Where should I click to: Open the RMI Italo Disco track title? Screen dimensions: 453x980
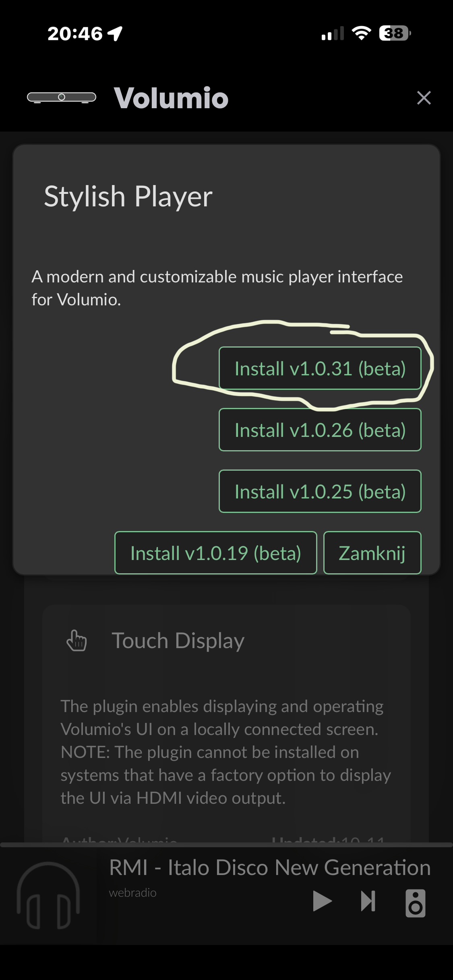pyautogui.click(x=270, y=867)
